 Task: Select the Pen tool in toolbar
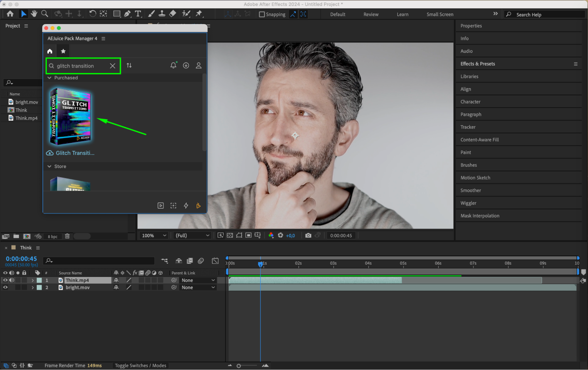tap(127, 14)
